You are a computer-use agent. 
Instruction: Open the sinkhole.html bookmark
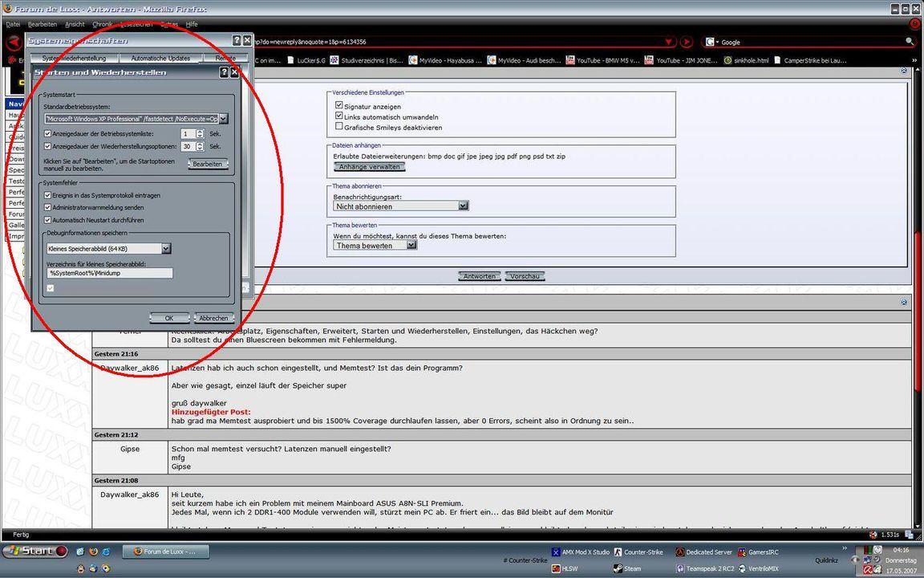tap(746, 60)
